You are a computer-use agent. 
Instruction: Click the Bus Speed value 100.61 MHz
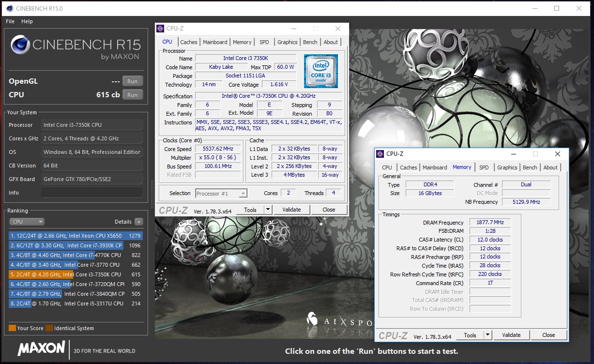coord(217,167)
